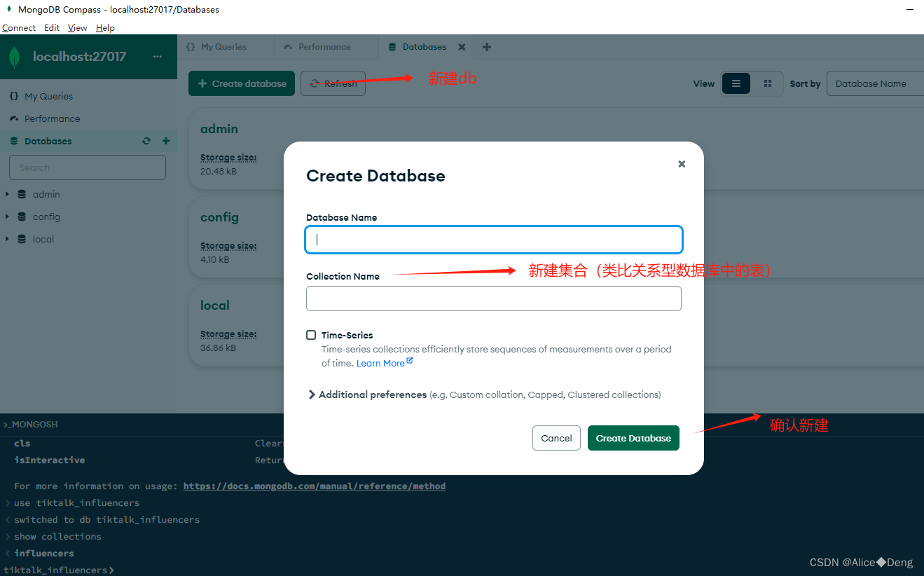Click the refresh icon next to Databases in sidebar
Screen dimensions: 924x576
(146, 140)
